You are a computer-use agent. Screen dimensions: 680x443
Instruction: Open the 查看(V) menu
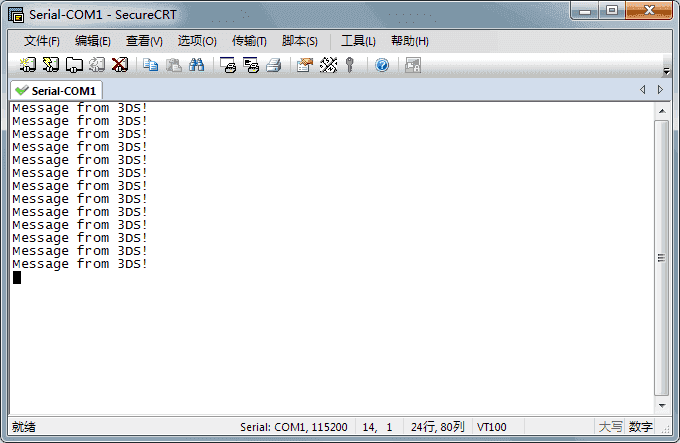click(x=144, y=41)
